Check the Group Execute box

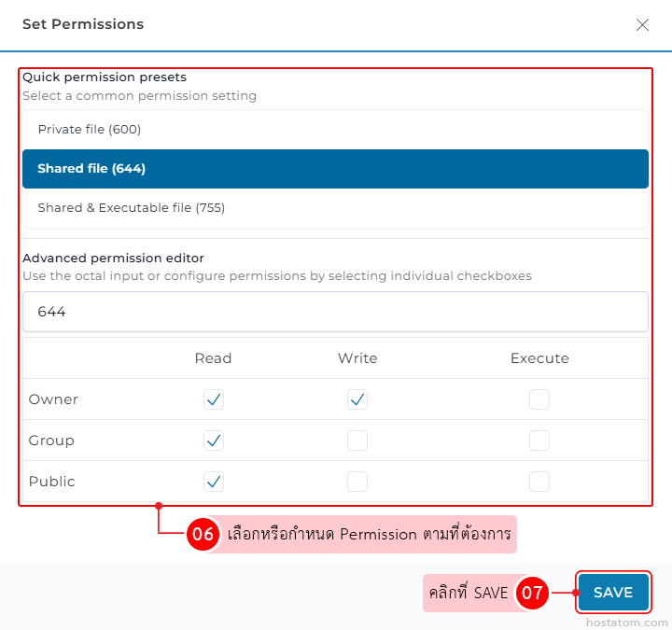pos(539,441)
